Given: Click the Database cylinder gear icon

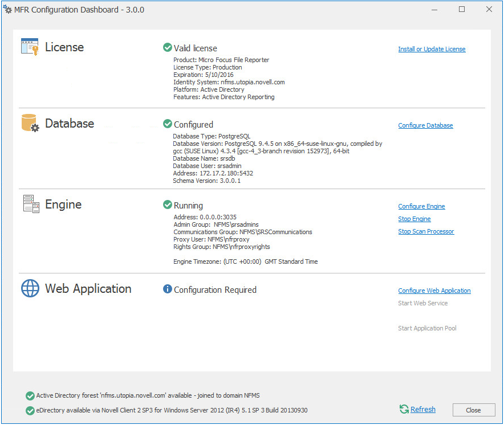Looking at the screenshot, I should [30, 123].
